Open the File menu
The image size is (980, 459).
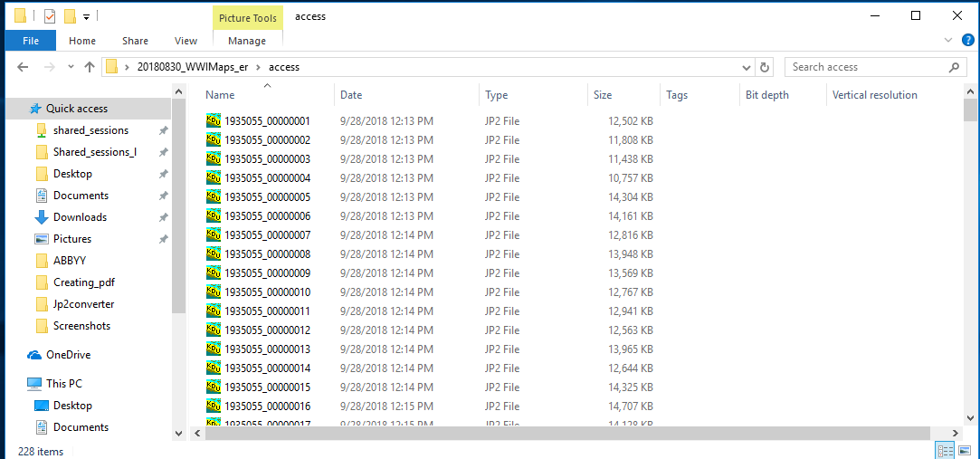(x=30, y=41)
